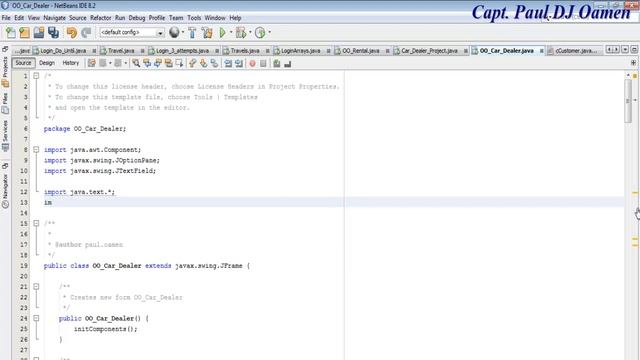Image resolution: width=640 pixels, height=360 pixels.
Task: Open dropdown arrow beside Debug button
Action: click(x=250, y=32)
